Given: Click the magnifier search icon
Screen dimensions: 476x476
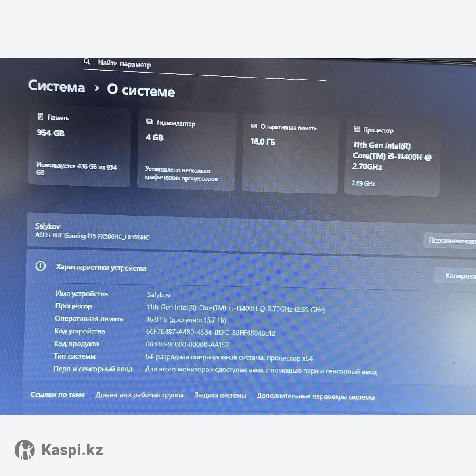Looking at the screenshot, I should coord(87,62).
